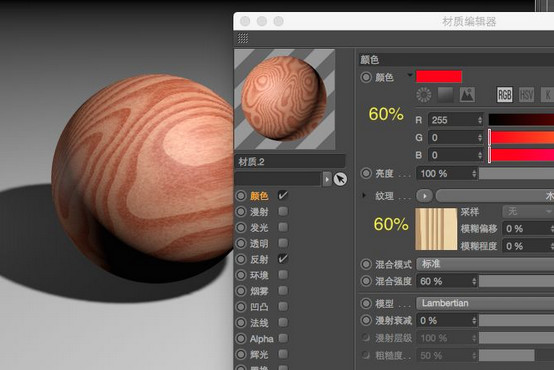This screenshot has width=554, height=370.
Task: Select the 漫射 channel page
Action: tap(259, 211)
